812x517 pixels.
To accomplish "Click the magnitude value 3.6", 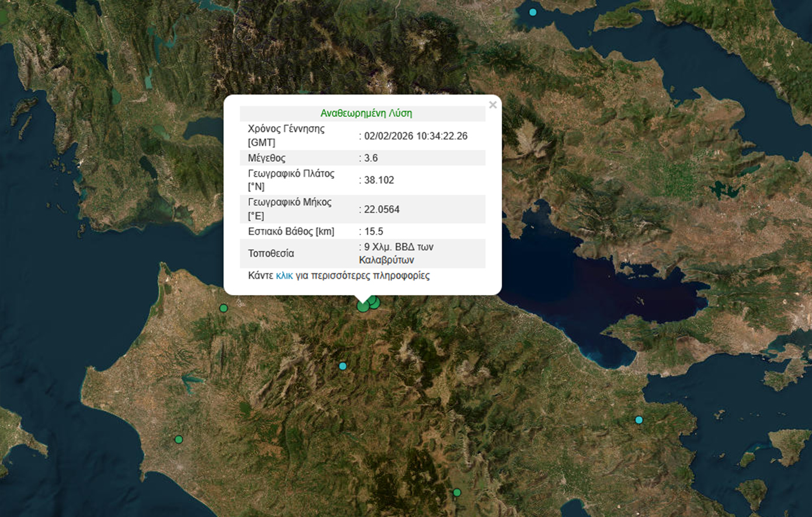I will pos(371,158).
